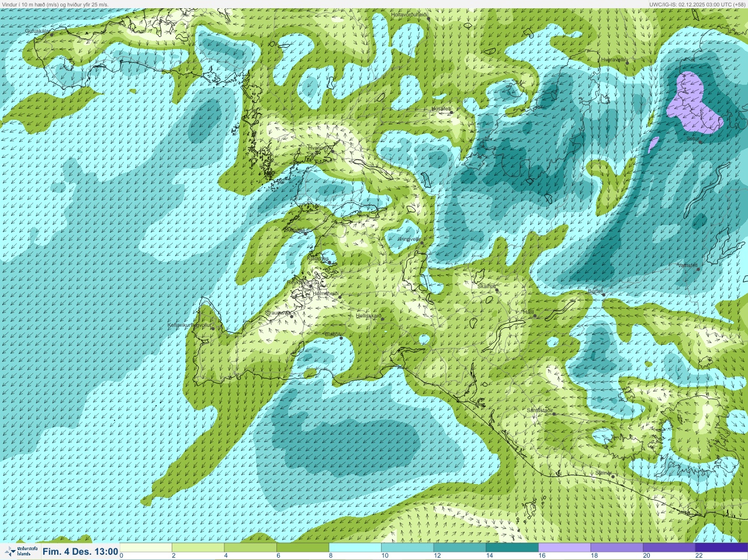Click the Hvanneyri station label
The width and height of the screenshot is (748, 560).
(x=319, y=148)
